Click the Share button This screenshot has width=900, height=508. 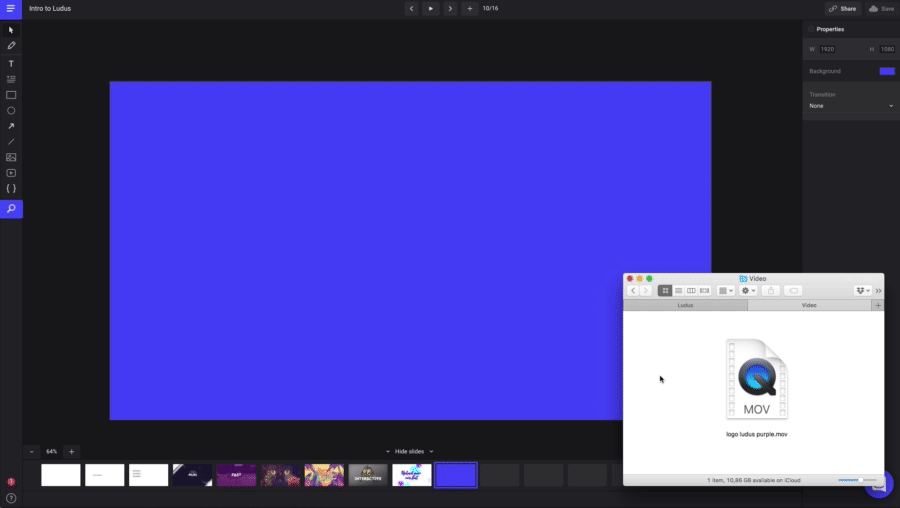click(842, 8)
